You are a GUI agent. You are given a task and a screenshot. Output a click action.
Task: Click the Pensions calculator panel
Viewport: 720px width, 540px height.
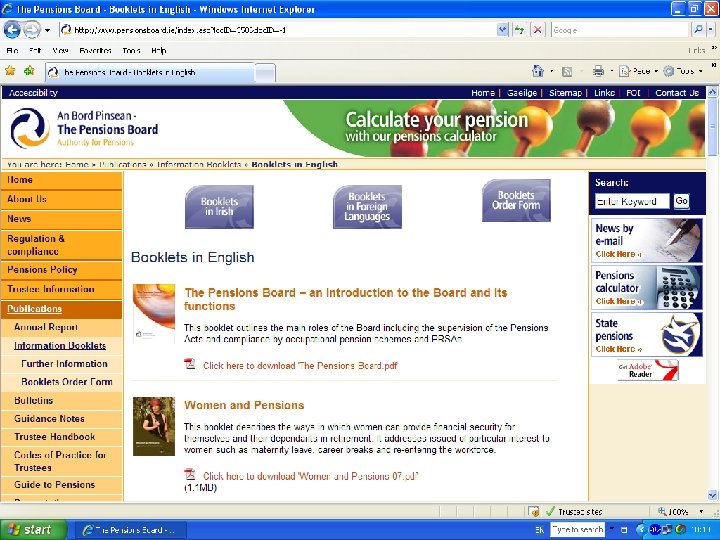tap(647, 287)
